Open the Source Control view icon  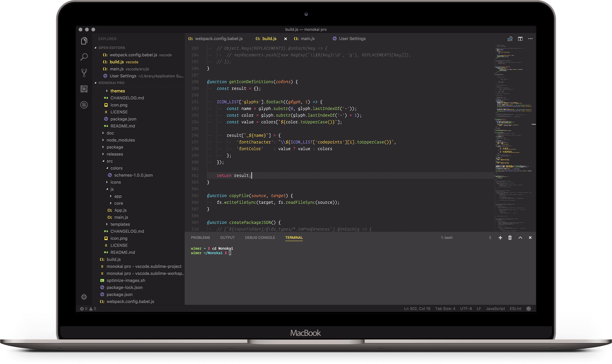click(84, 73)
